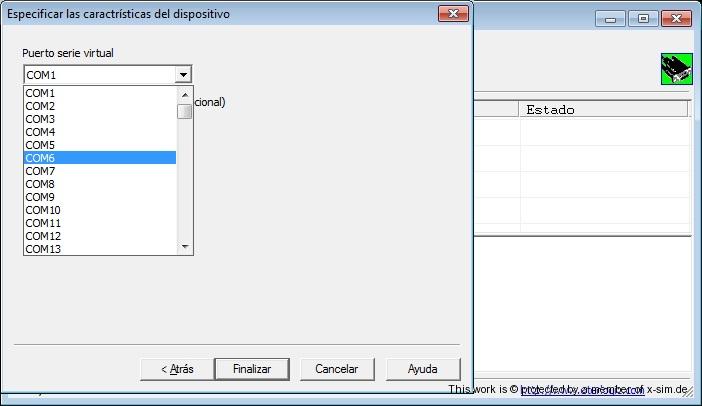Open the virtual serial port dropdown arrow
This screenshot has width=702, height=406.
[183, 75]
